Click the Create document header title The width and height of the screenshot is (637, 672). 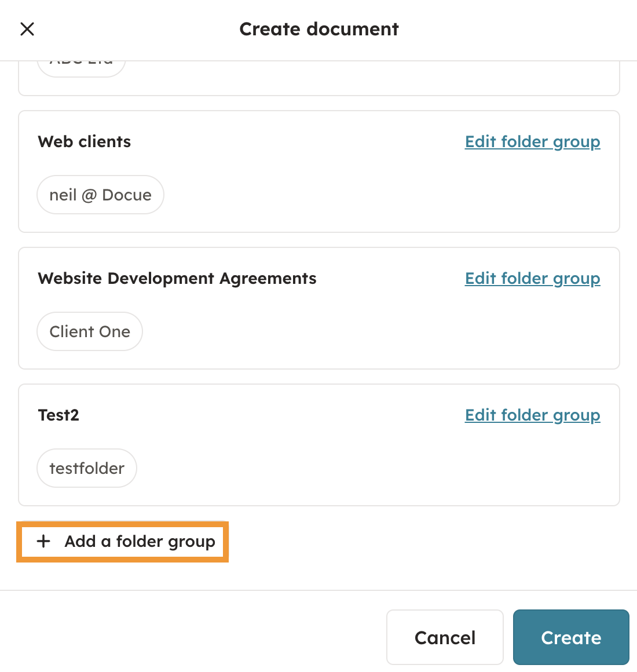(319, 29)
